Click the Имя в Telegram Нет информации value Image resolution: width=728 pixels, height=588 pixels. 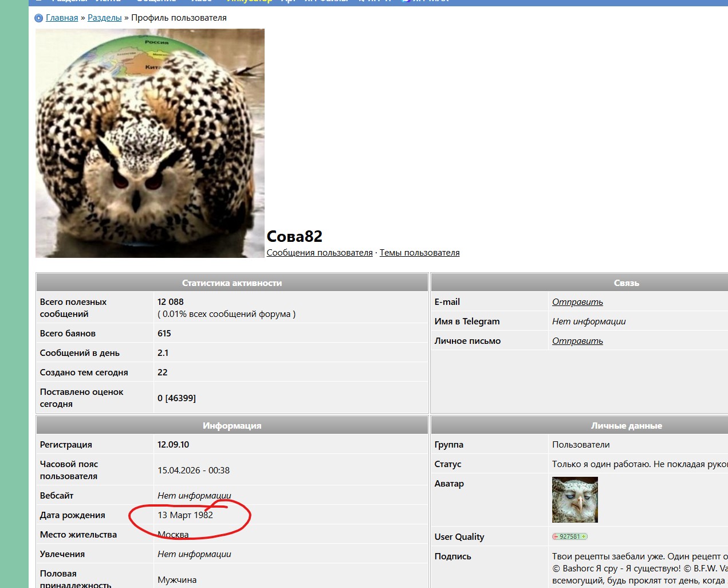click(x=589, y=322)
